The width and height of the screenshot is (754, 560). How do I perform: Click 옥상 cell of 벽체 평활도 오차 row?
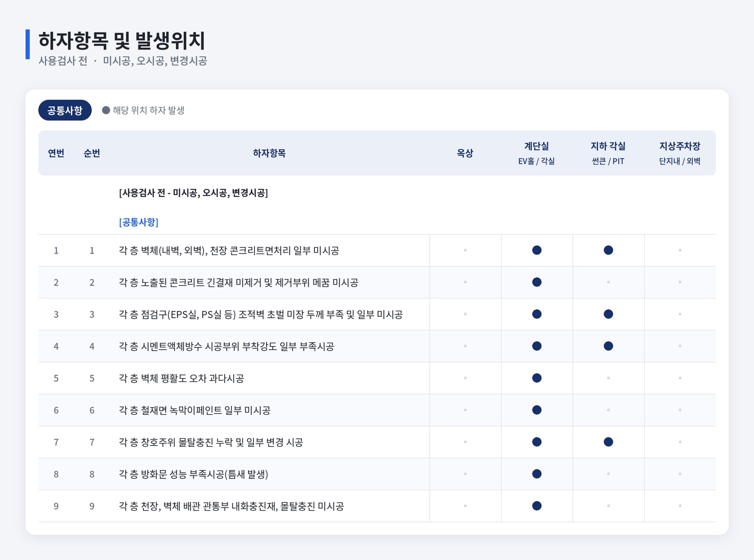click(x=465, y=378)
